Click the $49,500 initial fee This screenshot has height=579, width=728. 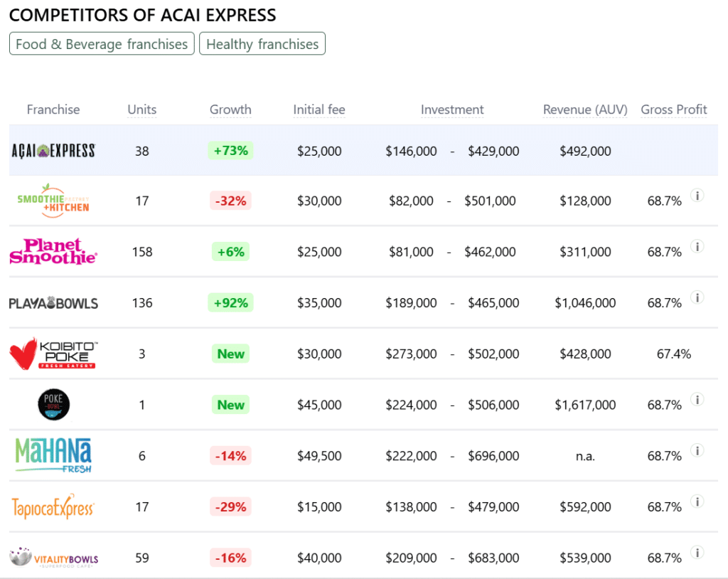319,456
